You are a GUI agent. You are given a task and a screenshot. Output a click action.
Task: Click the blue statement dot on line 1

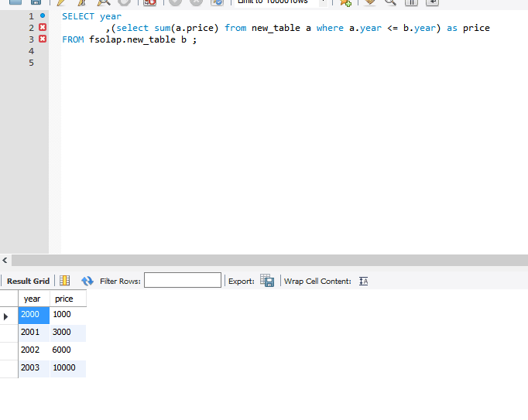(x=43, y=15)
